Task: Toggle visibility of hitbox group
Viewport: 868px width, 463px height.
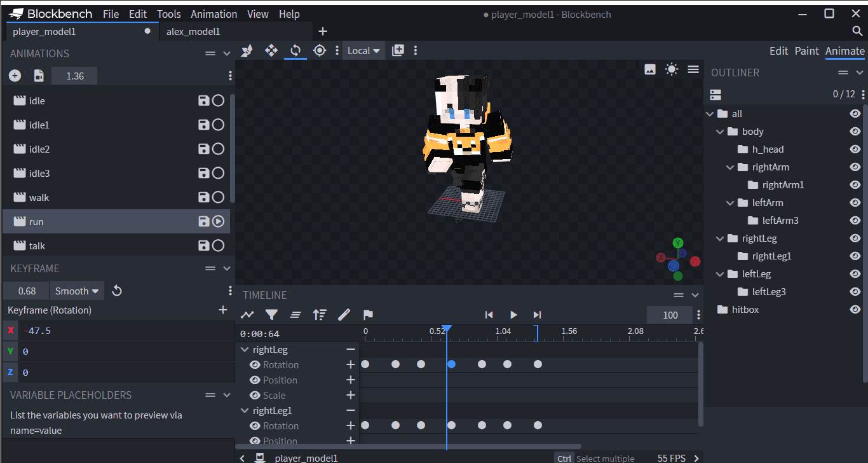Action: click(x=855, y=310)
